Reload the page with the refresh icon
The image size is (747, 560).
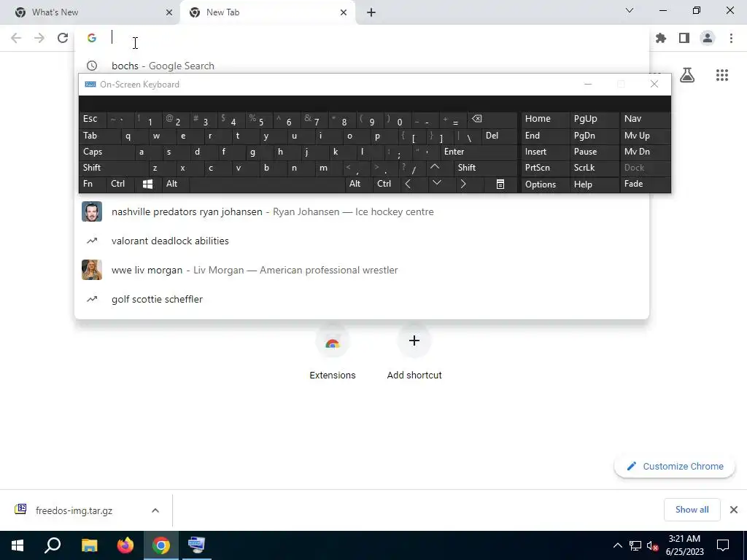point(63,38)
